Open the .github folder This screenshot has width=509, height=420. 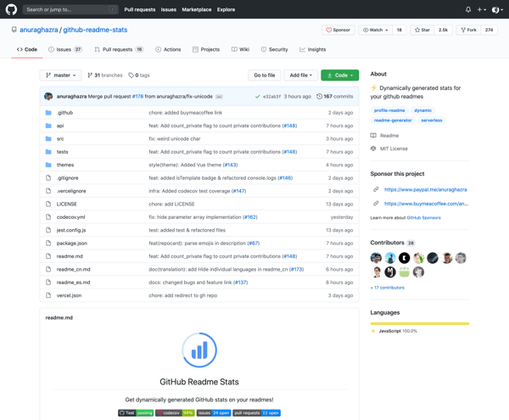point(64,113)
